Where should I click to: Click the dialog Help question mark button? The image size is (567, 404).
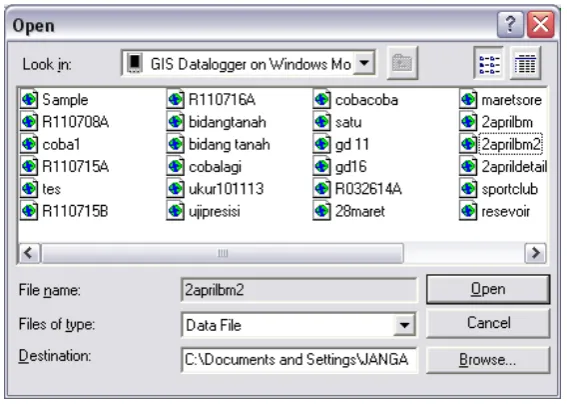click(510, 25)
